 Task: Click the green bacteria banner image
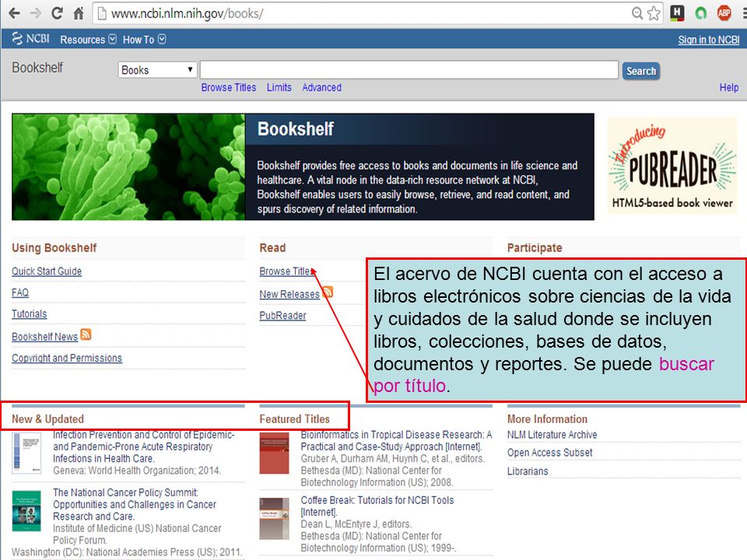[x=128, y=166]
